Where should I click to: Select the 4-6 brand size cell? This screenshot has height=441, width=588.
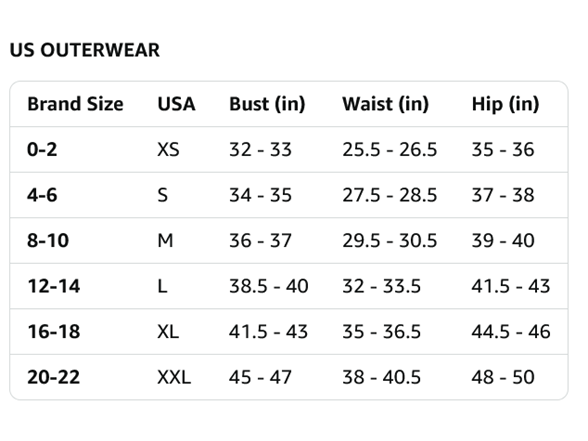click(x=42, y=195)
